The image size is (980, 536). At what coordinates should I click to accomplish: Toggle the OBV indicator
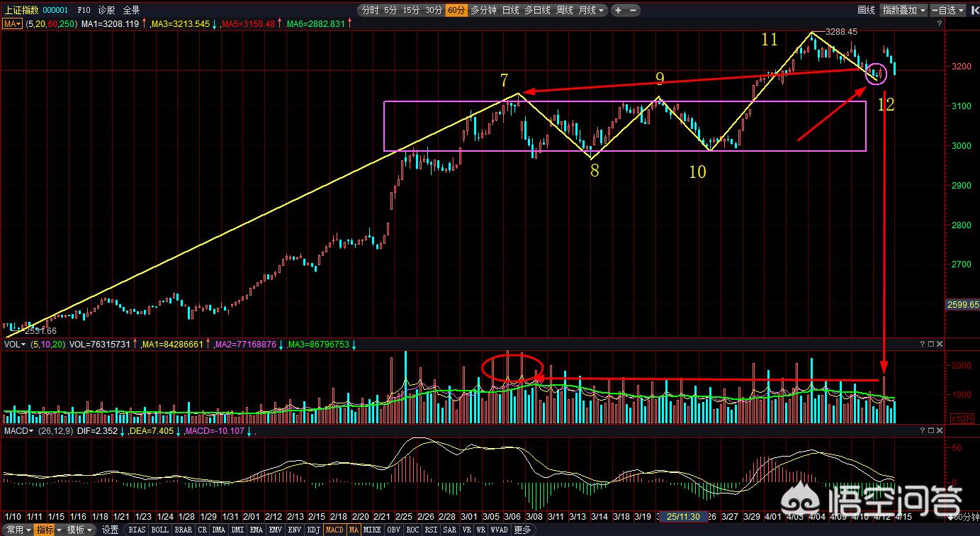click(x=395, y=530)
